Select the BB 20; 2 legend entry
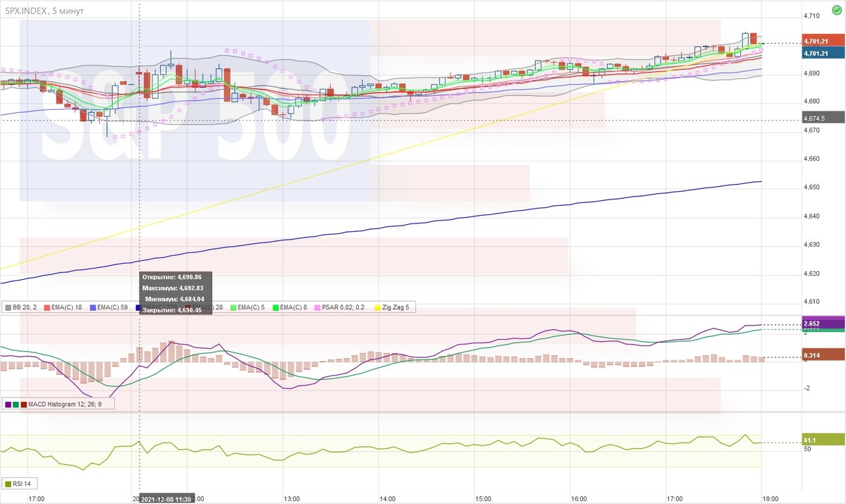 pyautogui.click(x=22, y=307)
